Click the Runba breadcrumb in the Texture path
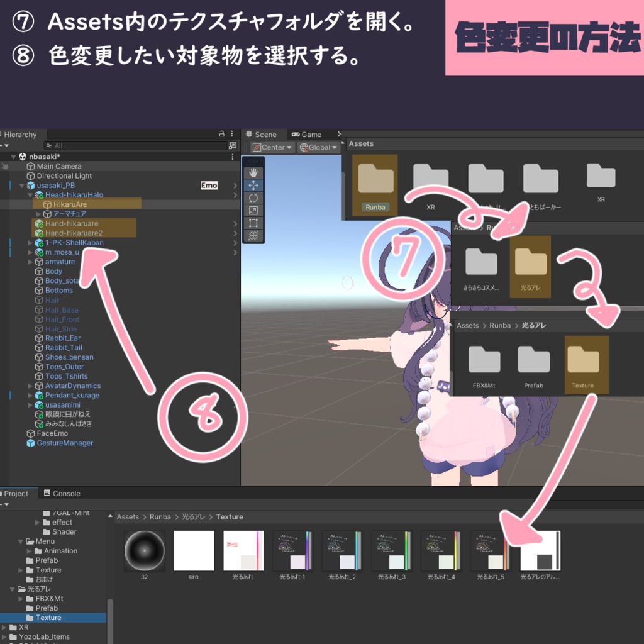 click(x=159, y=516)
